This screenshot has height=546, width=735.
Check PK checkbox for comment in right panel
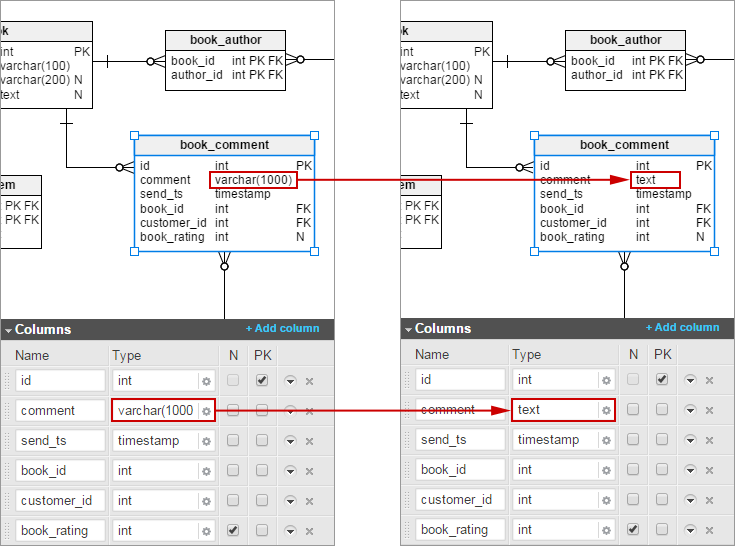click(662, 409)
